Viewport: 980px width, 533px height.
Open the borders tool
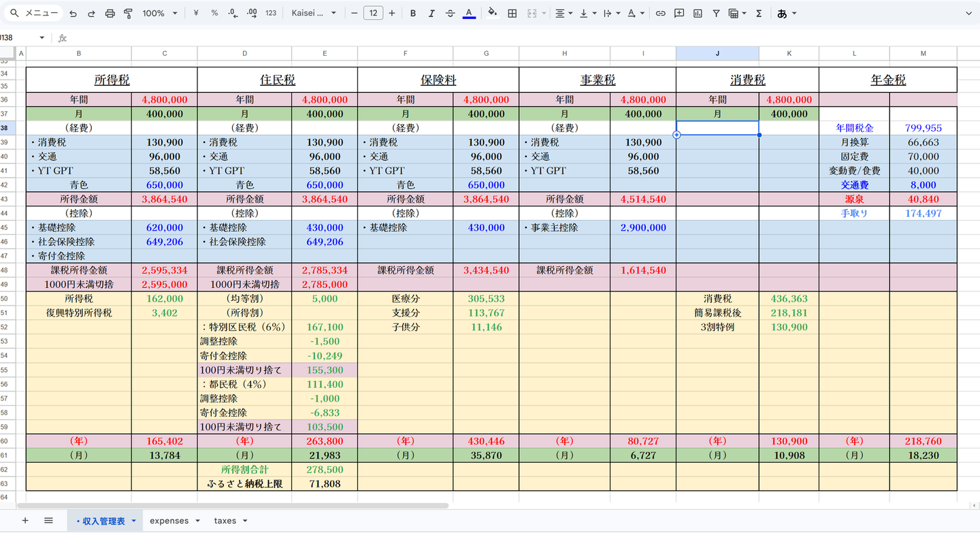coord(512,13)
